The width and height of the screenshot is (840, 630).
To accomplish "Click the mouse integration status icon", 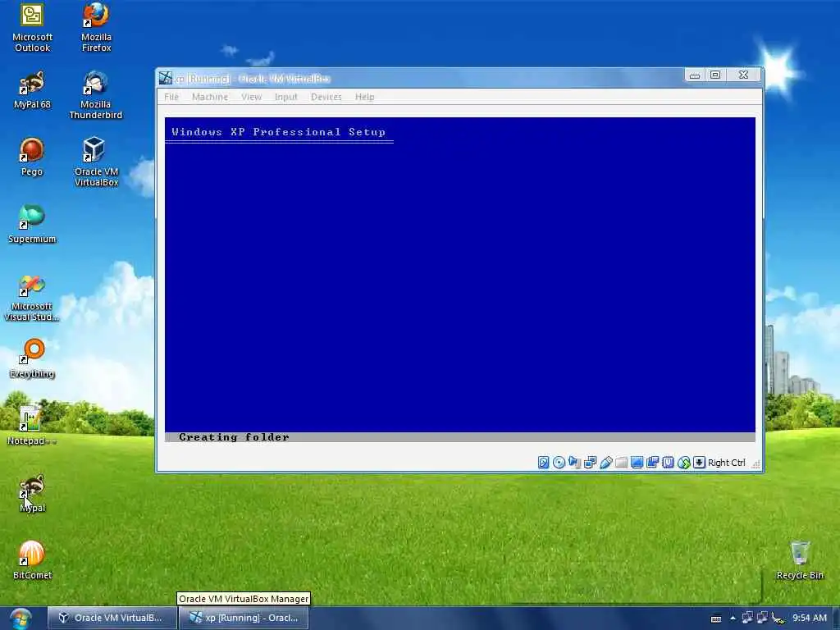I will pyautogui.click(x=683, y=463).
